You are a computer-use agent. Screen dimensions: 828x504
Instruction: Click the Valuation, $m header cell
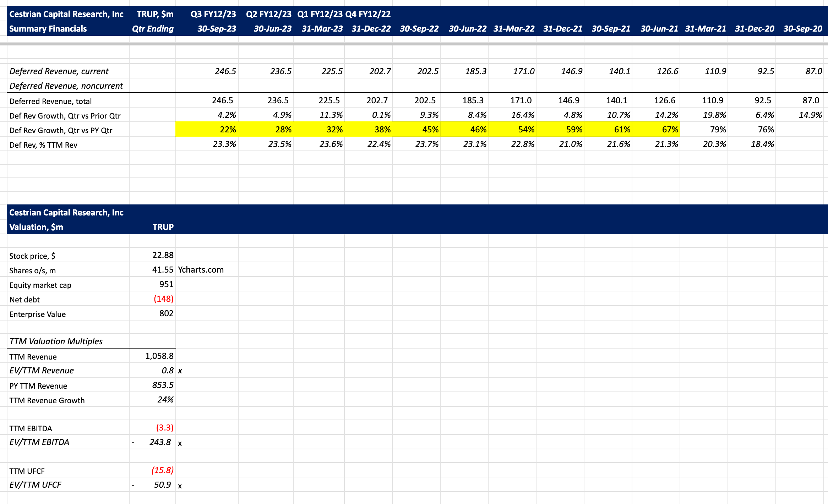[x=36, y=227]
